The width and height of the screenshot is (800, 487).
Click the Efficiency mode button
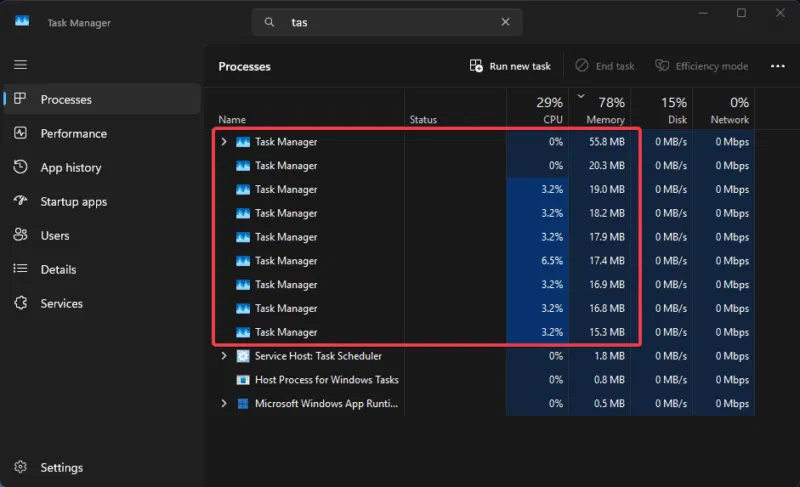click(x=702, y=66)
